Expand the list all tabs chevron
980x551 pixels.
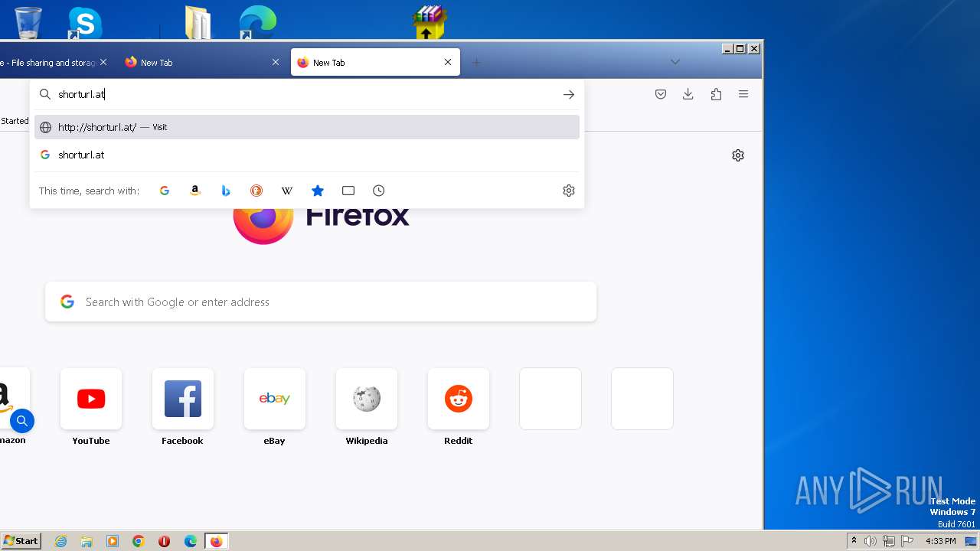pos(675,62)
